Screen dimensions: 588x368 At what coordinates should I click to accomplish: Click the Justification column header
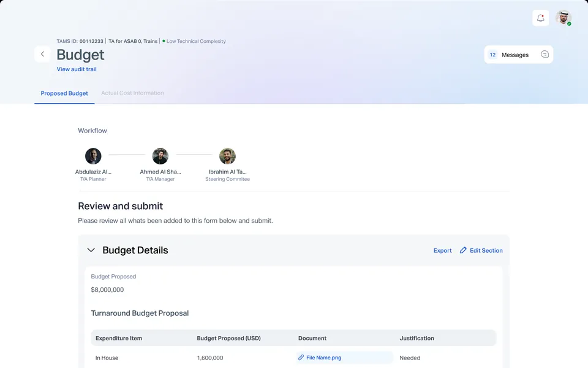[x=417, y=338]
